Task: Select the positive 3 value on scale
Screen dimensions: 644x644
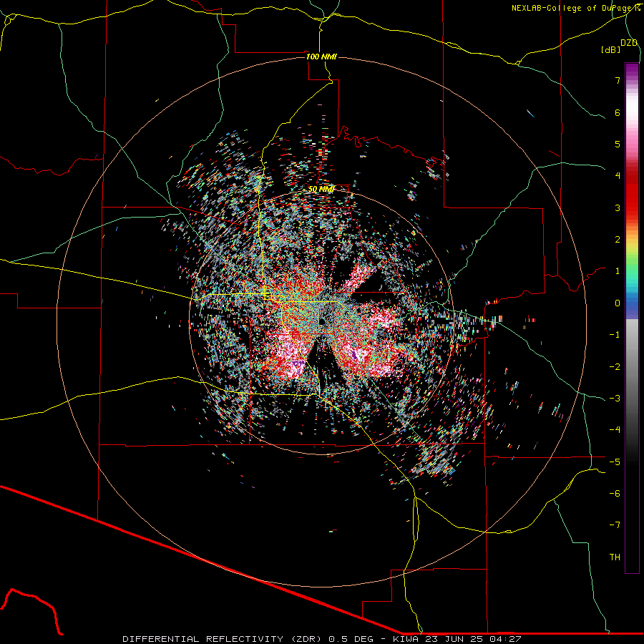Action: point(618,208)
